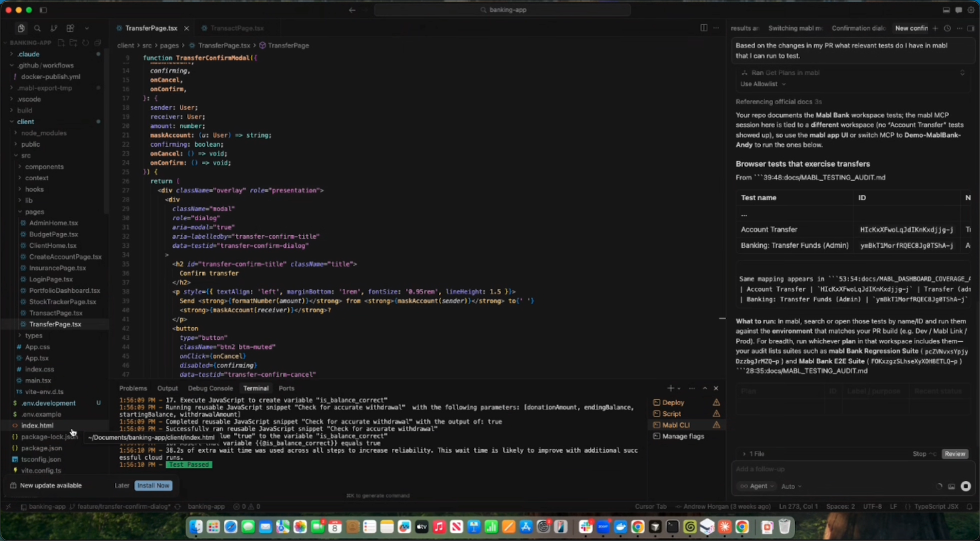Open the Search icon in the sidebar toolbar
Screen dimensions: 980x541
[x=37, y=28]
